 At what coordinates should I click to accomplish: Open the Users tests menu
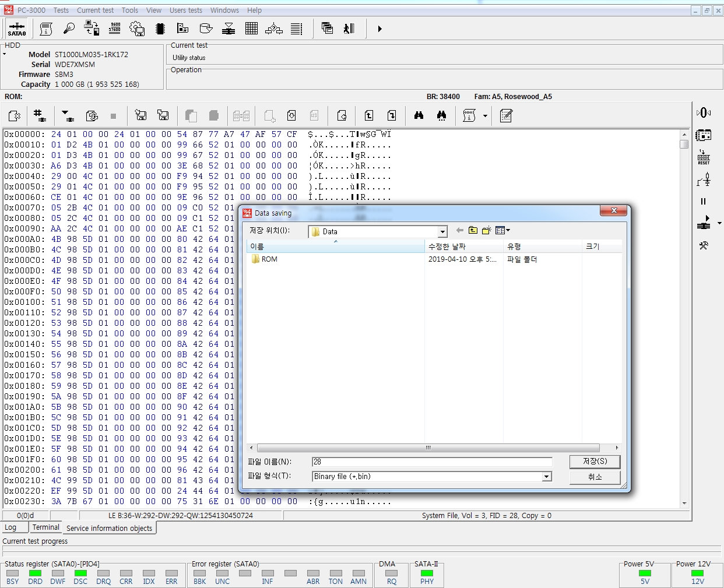pyautogui.click(x=186, y=10)
